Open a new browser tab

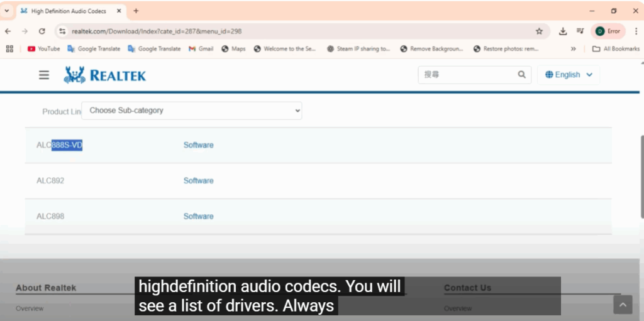[x=136, y=11]
